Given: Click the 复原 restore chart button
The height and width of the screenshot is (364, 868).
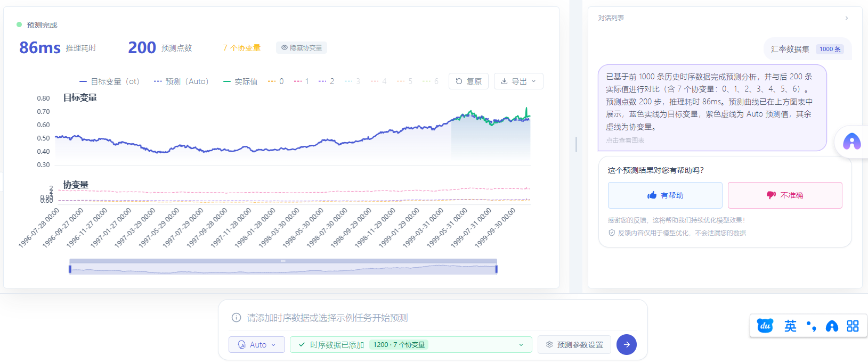Looking at the screenshot, I should tap(468, 81).
